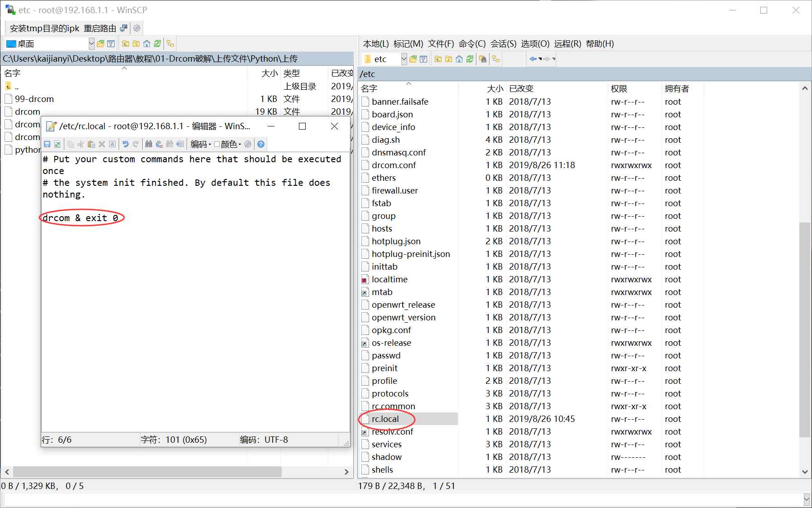Show the remote directory tree

tap(496, 59)
